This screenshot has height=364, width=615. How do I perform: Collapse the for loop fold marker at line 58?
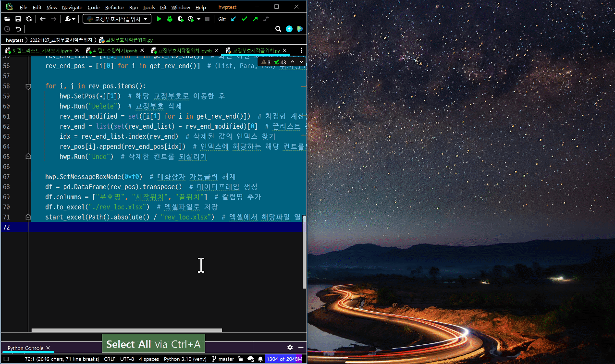pos(28,86)
